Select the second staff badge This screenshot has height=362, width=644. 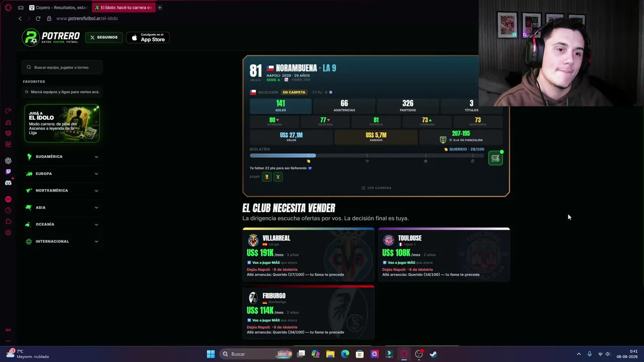click(278, 177)
